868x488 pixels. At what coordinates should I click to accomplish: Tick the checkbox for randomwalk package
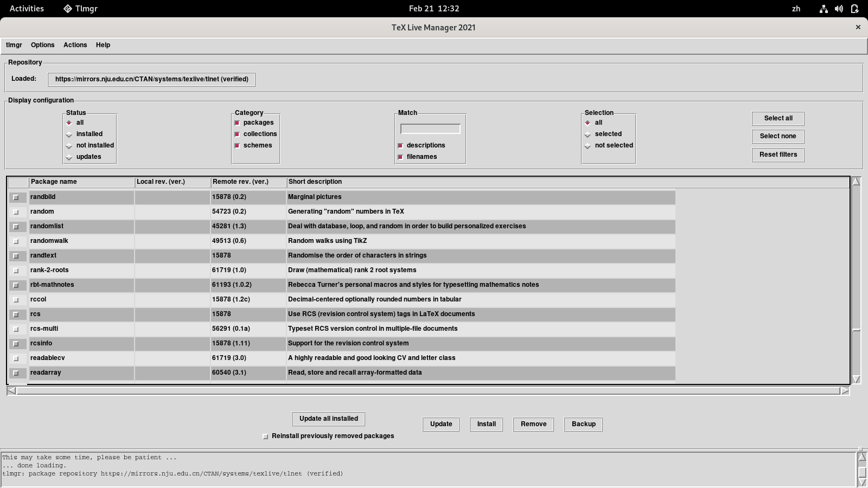(16, 241)
